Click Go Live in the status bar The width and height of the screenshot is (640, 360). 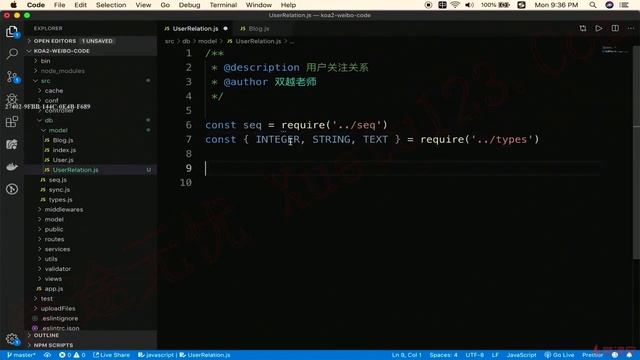(559, 355)
